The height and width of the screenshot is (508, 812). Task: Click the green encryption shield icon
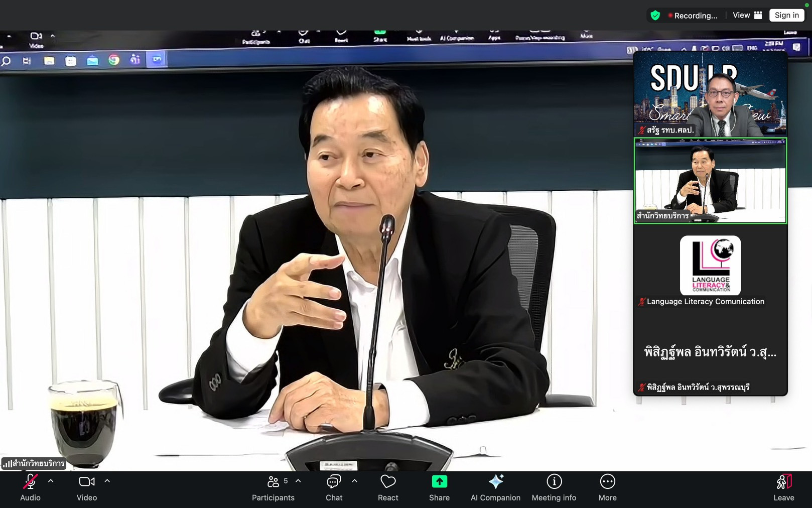(655, 16)
